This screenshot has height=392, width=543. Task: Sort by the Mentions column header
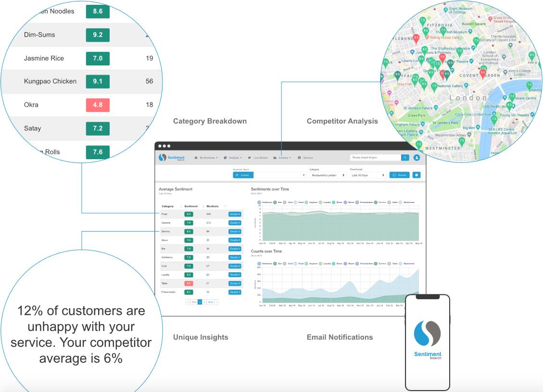[x=213, y=206]
